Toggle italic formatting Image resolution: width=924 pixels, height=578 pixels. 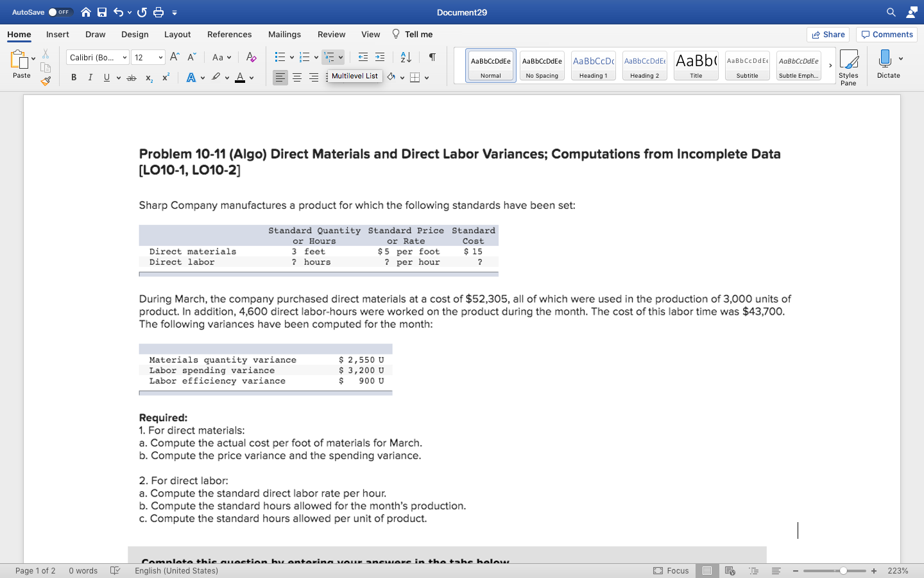(90, 78)
